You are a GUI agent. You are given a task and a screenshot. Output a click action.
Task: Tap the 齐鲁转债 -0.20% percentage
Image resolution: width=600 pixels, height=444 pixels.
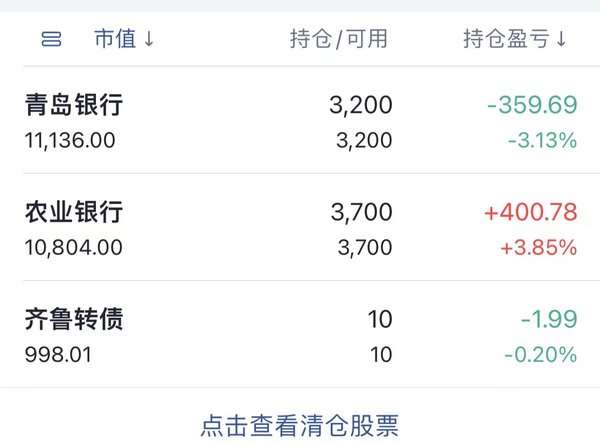click(x=541, y=355)
